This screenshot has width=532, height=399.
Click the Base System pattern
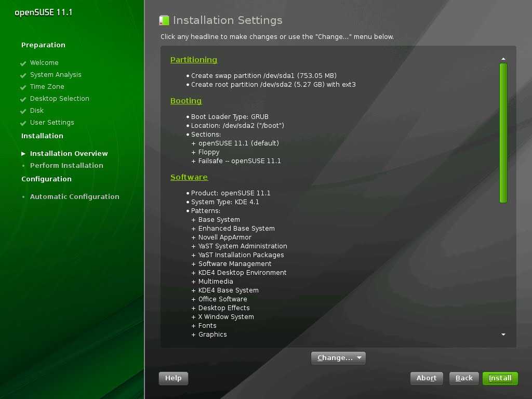click(219, 220)
